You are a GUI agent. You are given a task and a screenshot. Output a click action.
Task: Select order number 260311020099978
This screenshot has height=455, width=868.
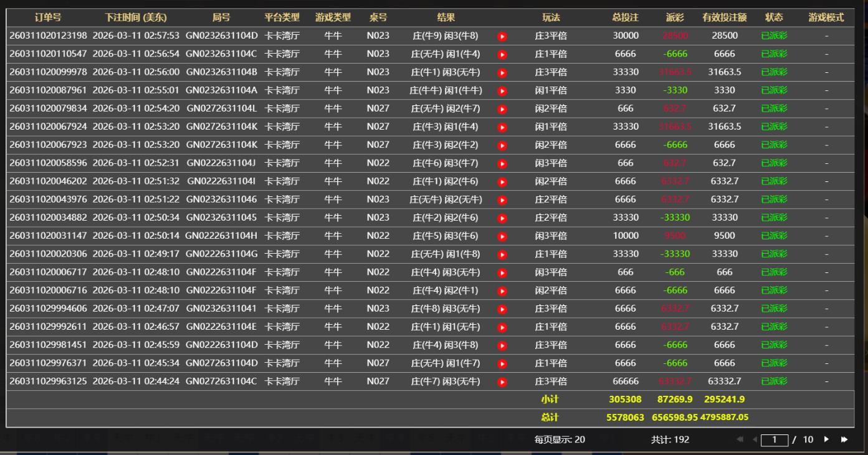pos(48,72)
